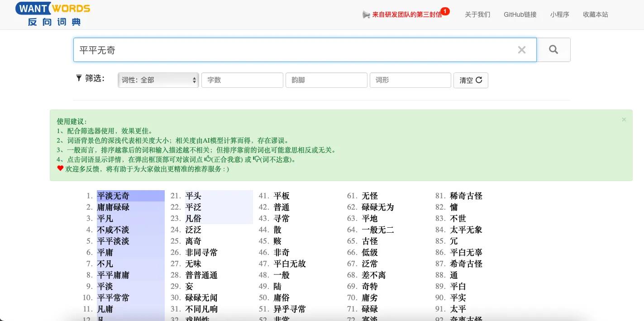Click the megaphone icon beside 来自研发团队的第三封信
Image resolution: width=644 pixels, height=321 pixels.
368,14
